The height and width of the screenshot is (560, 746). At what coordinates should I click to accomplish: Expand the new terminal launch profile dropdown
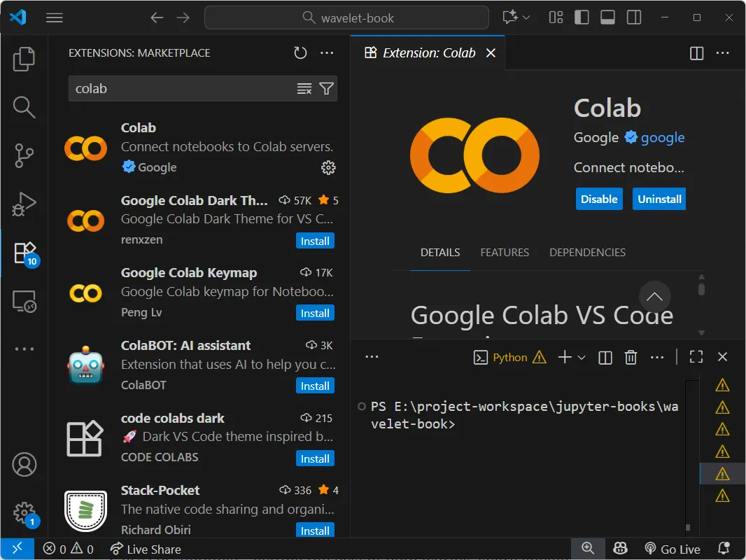pos(582,357)
